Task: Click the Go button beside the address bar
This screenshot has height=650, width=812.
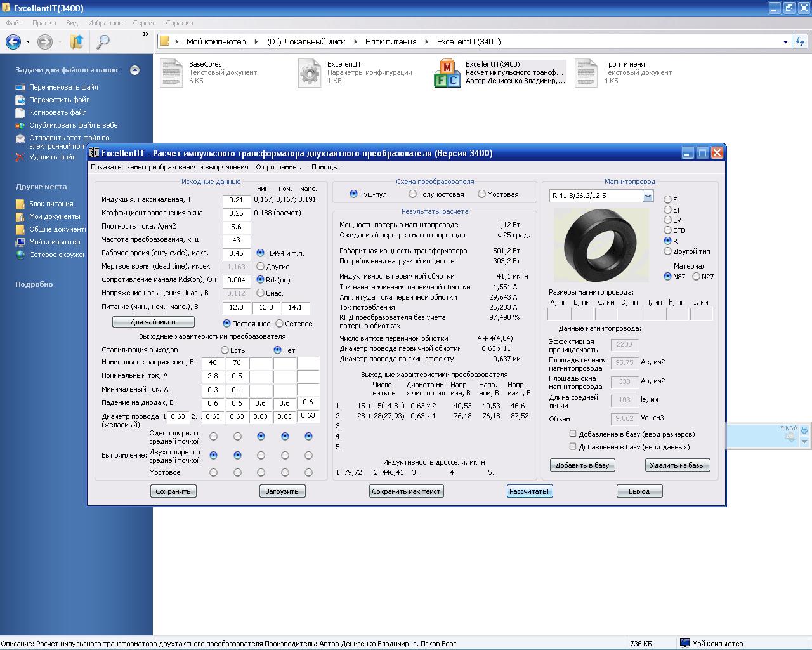Action: 799,42
